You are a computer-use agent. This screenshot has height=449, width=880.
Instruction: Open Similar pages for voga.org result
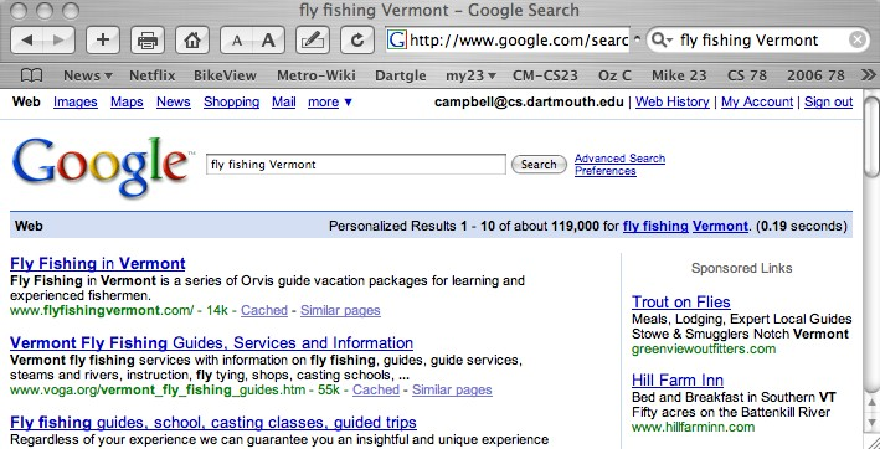(452, 390)
